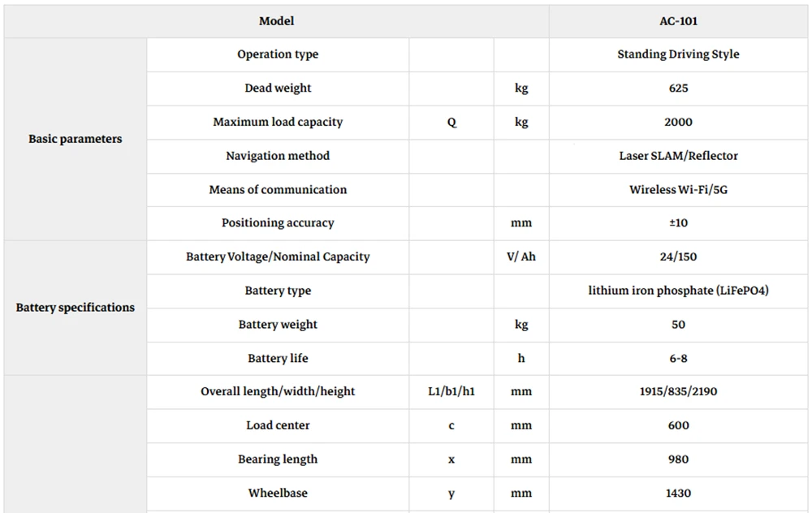Screen dimensions: 812x513
Task: Click the Load center row label
Action: 278,425
